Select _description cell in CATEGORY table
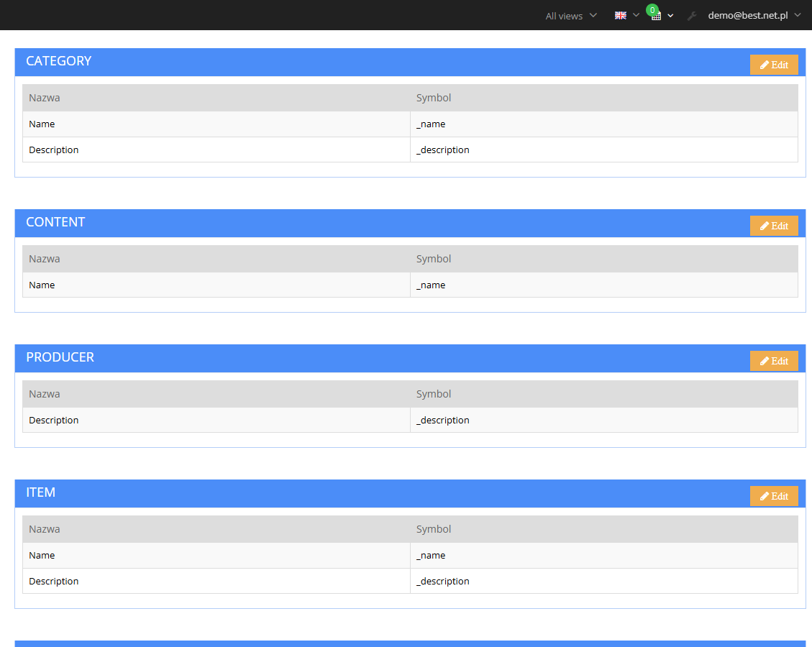 [604, 150]
